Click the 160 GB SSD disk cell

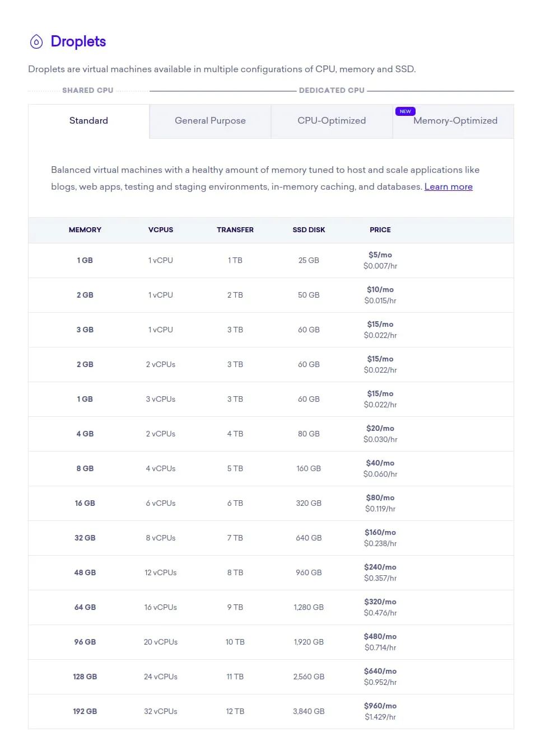(x=309, y=469)
